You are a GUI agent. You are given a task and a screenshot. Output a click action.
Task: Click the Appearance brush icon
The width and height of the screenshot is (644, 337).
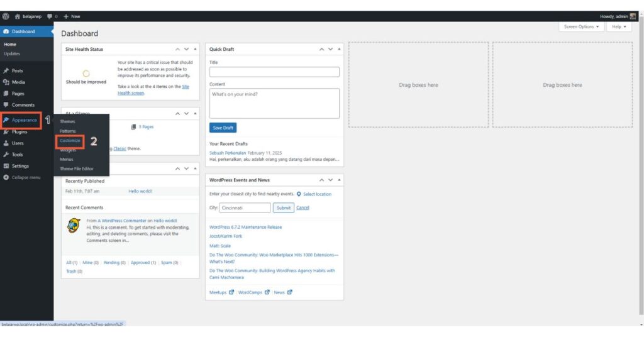pyautogui.click(x=6, y=120)
